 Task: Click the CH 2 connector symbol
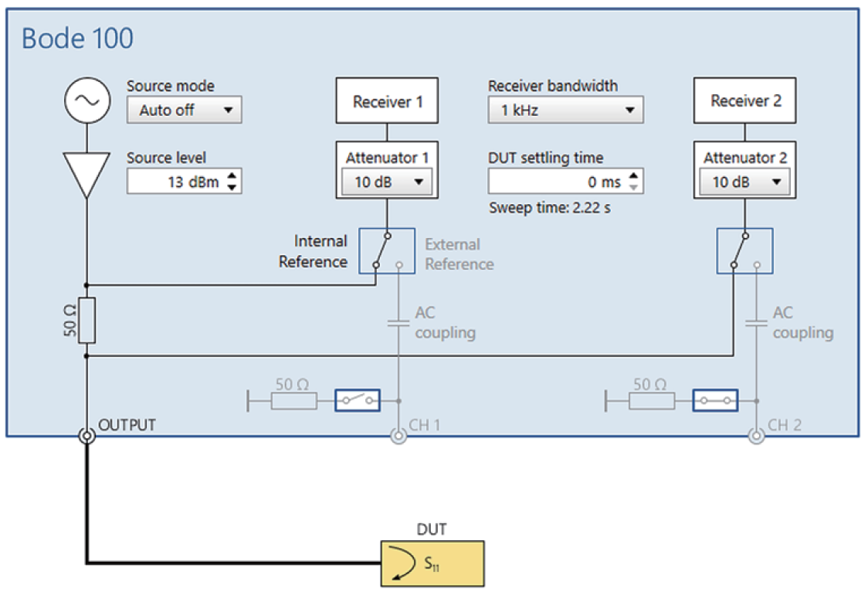pos(756,436)
